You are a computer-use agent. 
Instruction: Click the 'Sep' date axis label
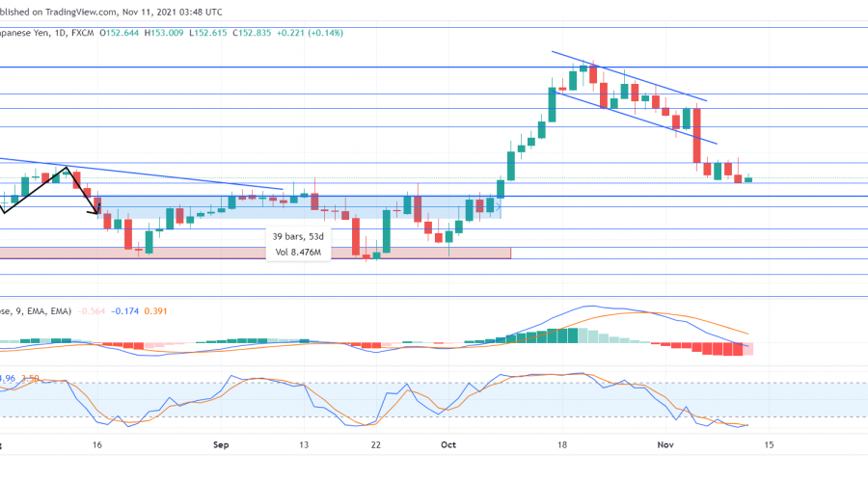click(x=221, y=445)
